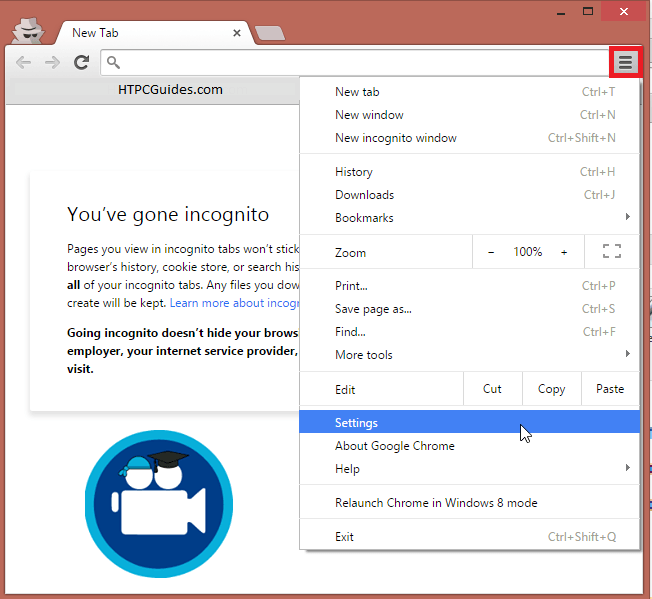Choose New incognito window
The height and width of the screenshot is (599, 652).
coord(396,138)
